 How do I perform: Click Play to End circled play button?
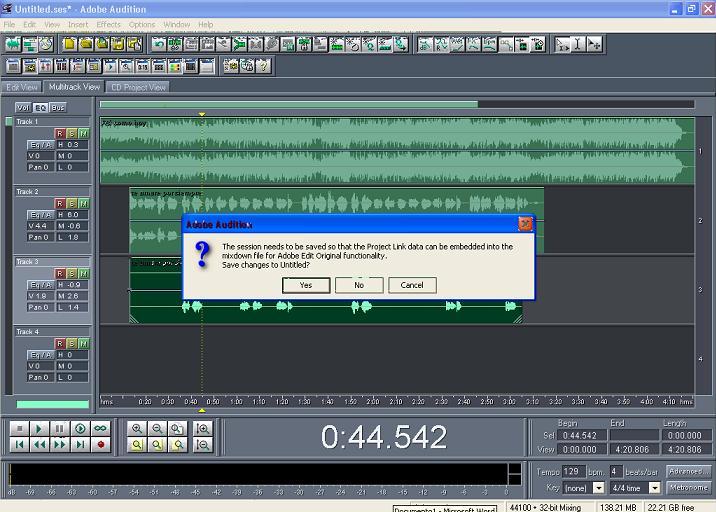[80, 428]
